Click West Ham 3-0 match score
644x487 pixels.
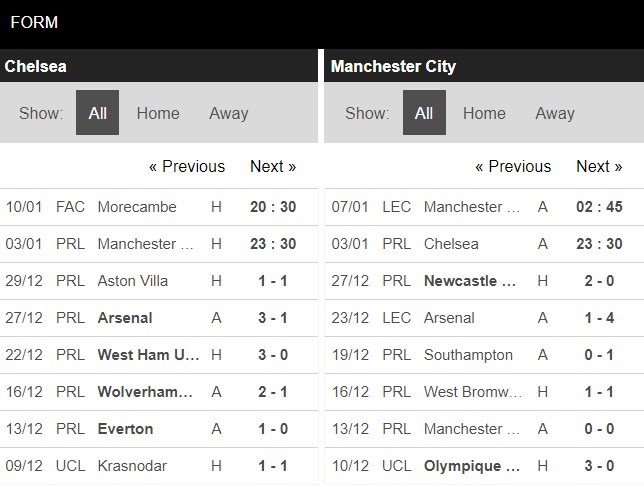(272, 355)
